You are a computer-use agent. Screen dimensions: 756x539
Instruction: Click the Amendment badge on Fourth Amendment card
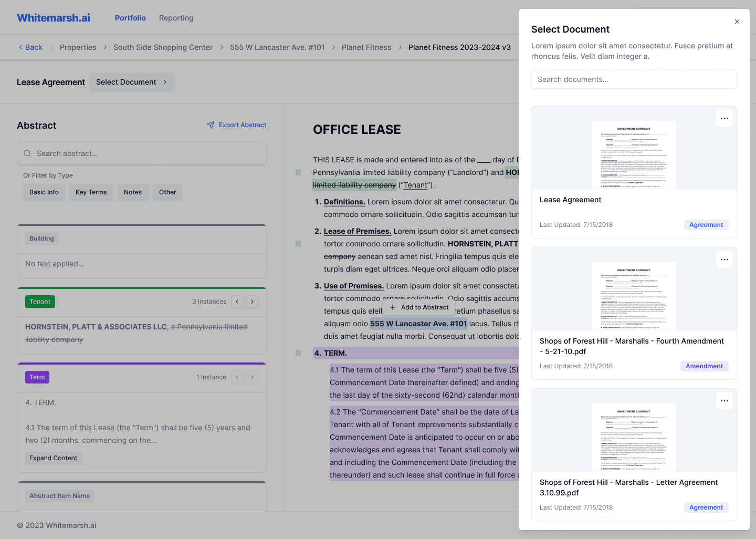(x=705, y=366)
